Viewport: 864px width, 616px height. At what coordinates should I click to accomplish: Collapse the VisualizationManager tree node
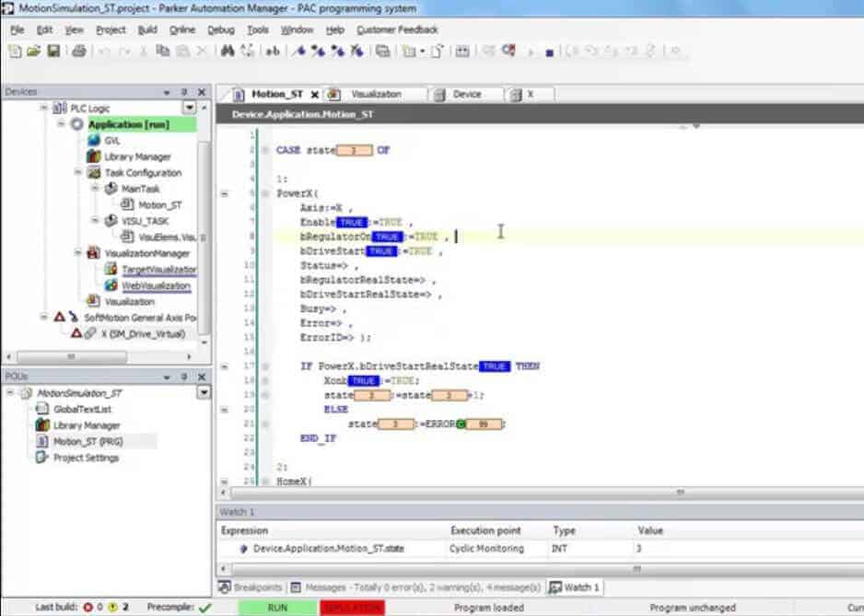click(78, 253)
